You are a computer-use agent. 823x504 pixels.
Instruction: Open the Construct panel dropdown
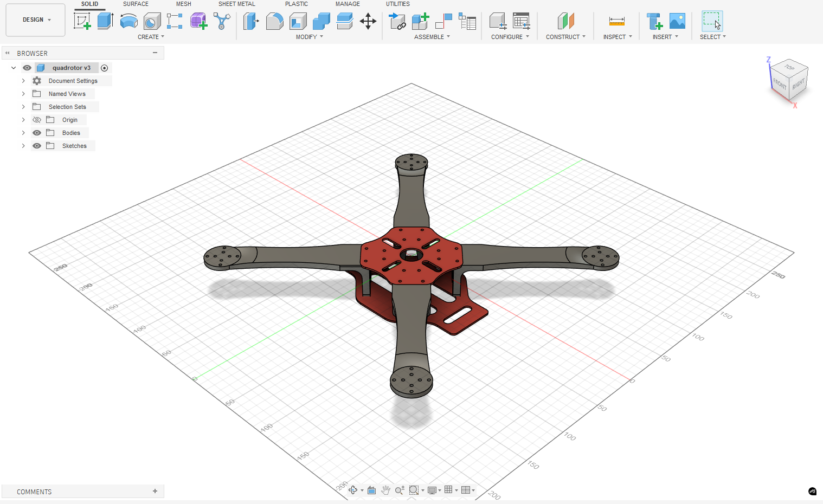[566, 37]
